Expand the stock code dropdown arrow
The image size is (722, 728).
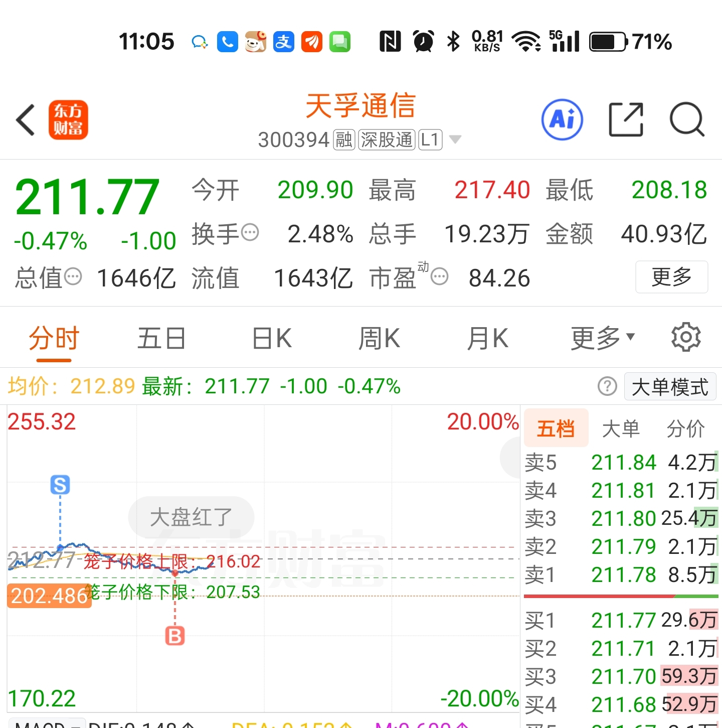(455, 139)
